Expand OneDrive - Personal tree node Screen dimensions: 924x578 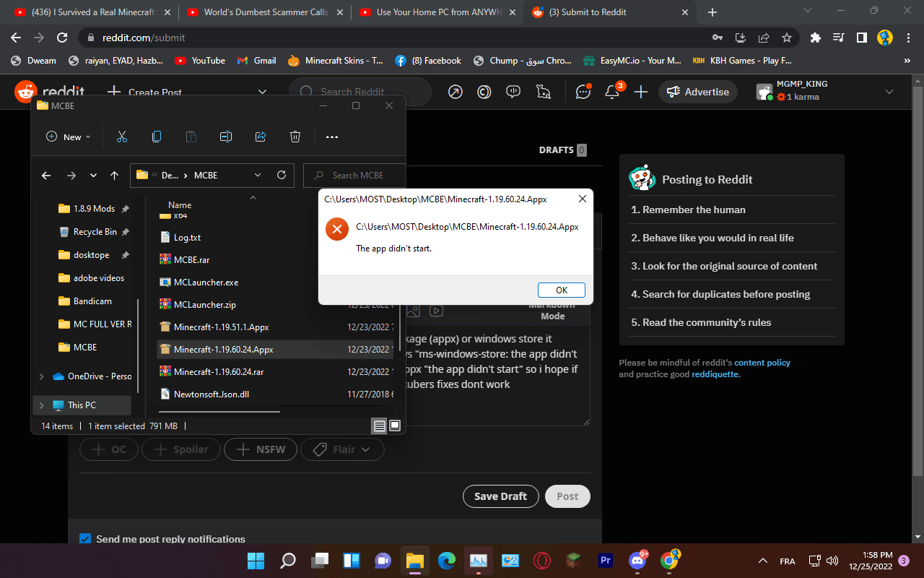41,376
